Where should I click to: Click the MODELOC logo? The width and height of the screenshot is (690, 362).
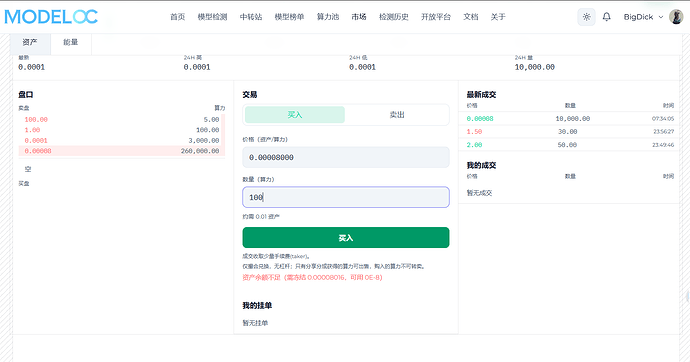coord(51,17)
